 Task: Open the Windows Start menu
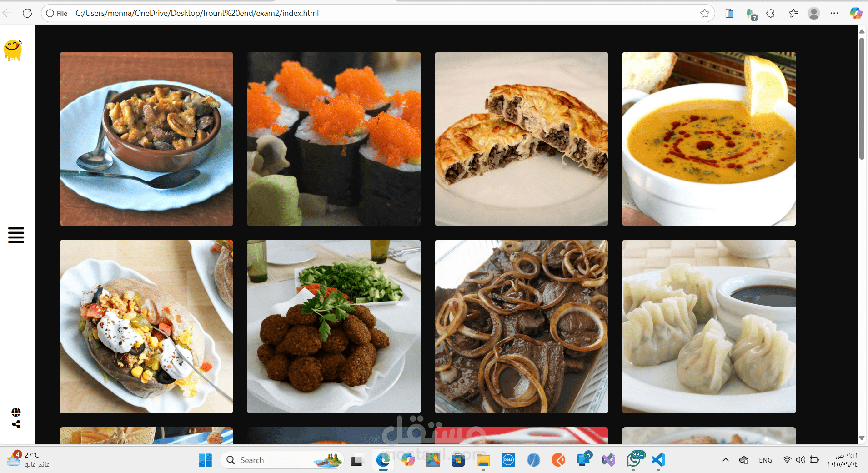pos(205,460)
